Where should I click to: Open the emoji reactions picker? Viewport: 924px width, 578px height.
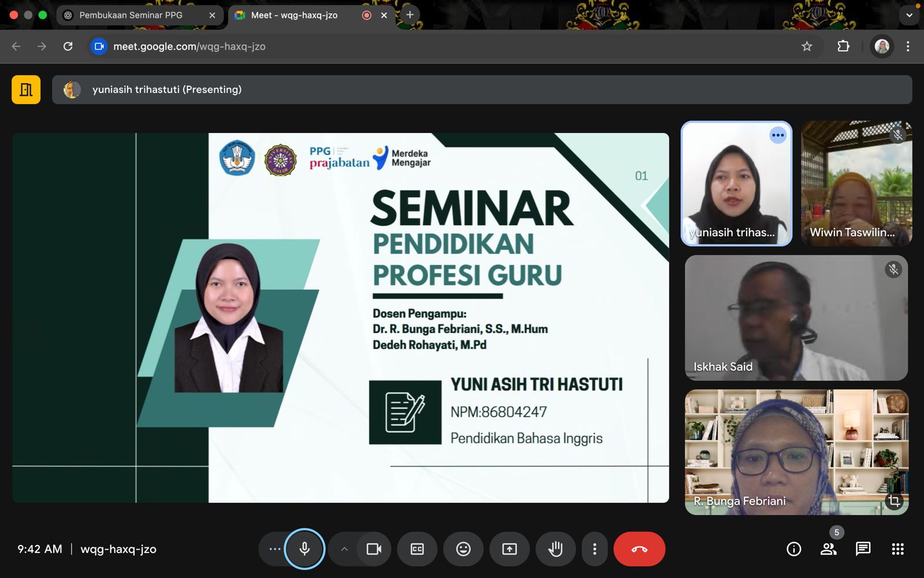(x=463, y=549)
